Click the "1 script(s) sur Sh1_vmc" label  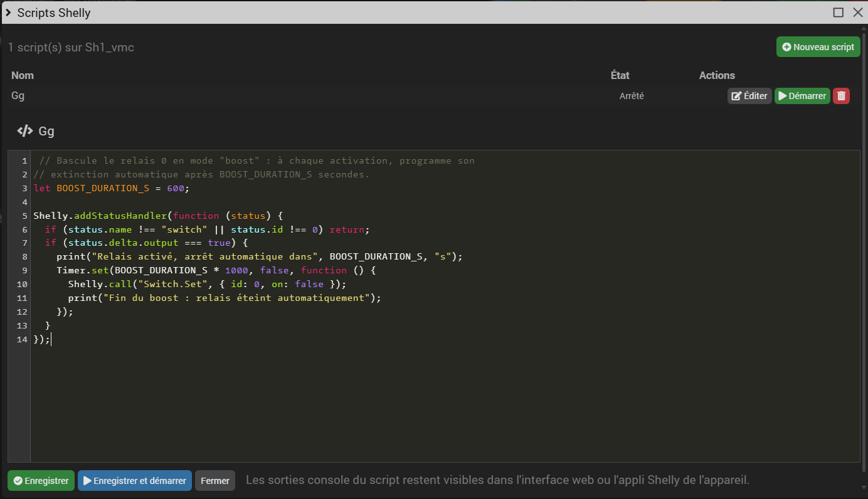coord(71,47)
